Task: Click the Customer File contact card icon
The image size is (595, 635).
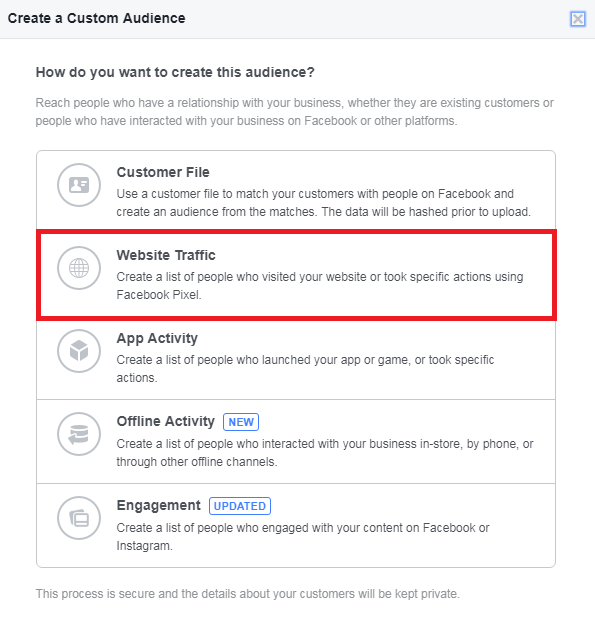Action: coord(79,185)
